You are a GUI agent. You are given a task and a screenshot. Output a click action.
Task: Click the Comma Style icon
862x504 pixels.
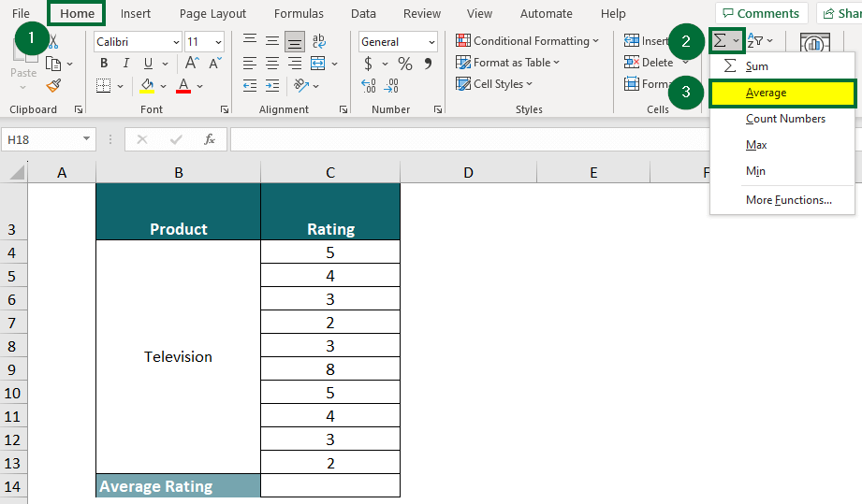(x=428, y=64)
